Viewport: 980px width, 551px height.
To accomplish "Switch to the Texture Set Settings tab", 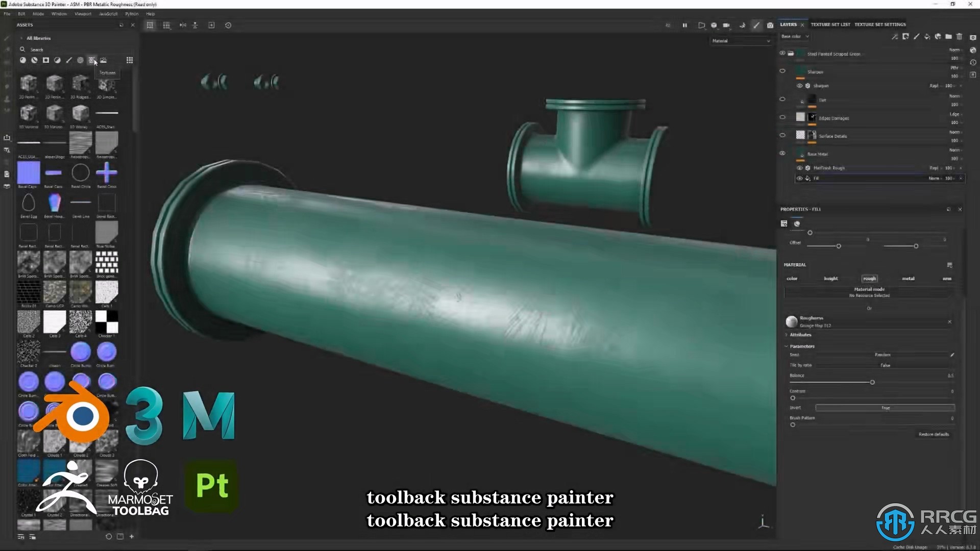I will (880, 24).
